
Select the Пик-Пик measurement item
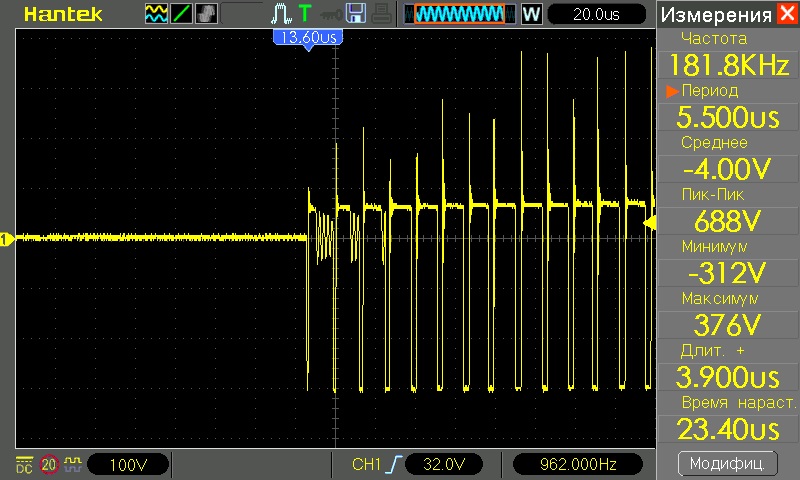pyautogui.click(x=713, y=194)
